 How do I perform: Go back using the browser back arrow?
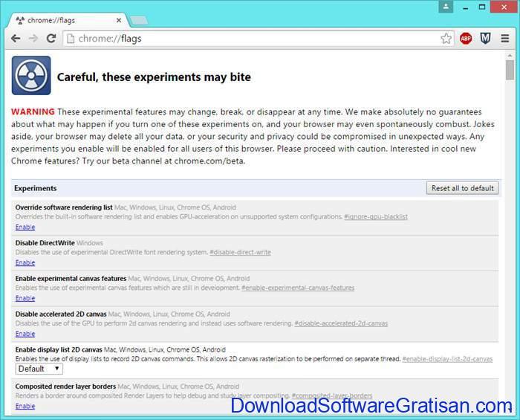click(16, 39)
